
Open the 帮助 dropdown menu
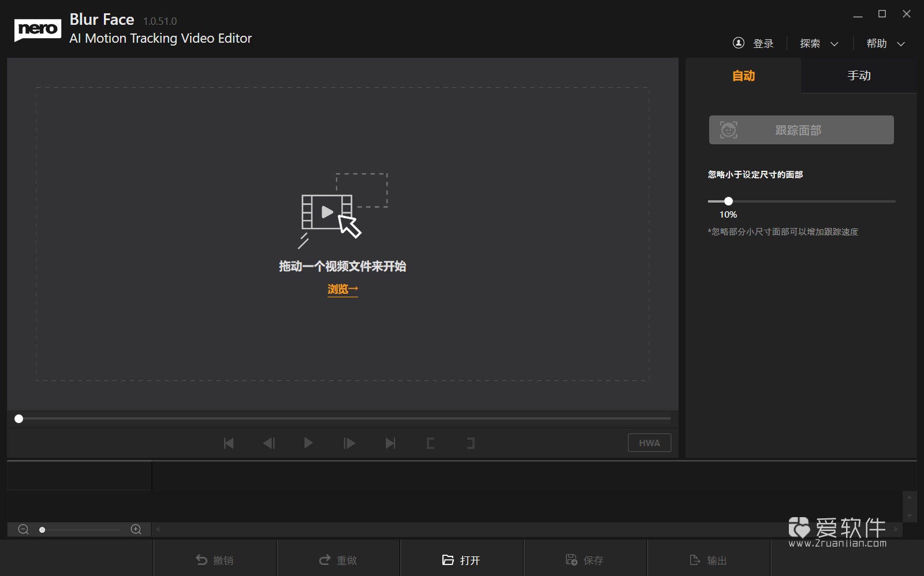click(884, 43)
